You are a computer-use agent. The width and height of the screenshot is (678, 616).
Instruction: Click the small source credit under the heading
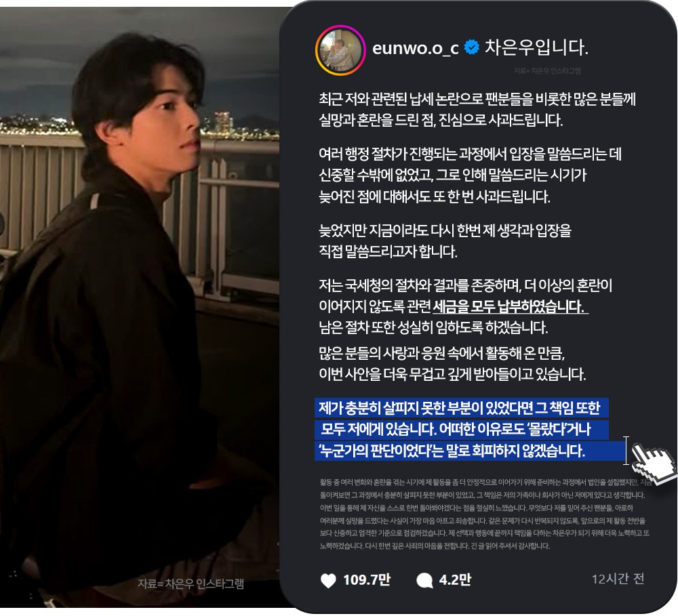pyautogui.click(x=547, y=71)
